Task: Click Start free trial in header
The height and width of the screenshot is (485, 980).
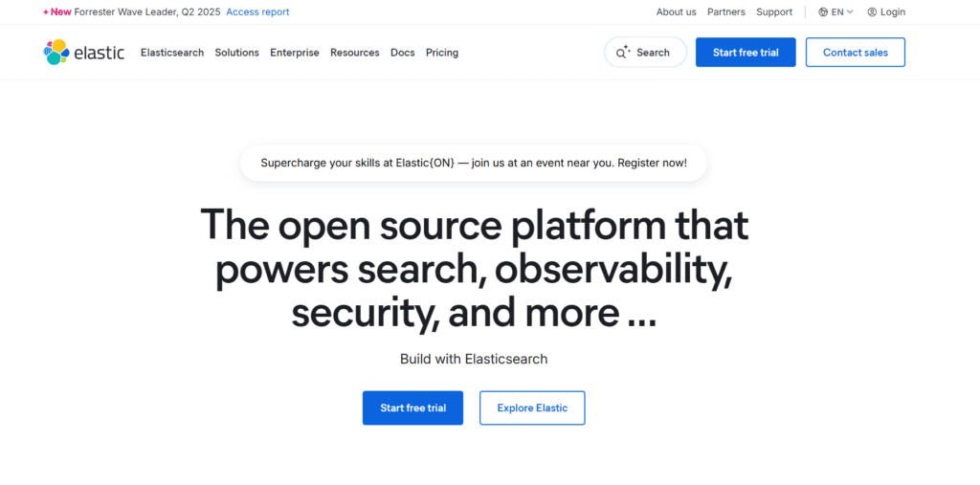Action: point(746,53)
